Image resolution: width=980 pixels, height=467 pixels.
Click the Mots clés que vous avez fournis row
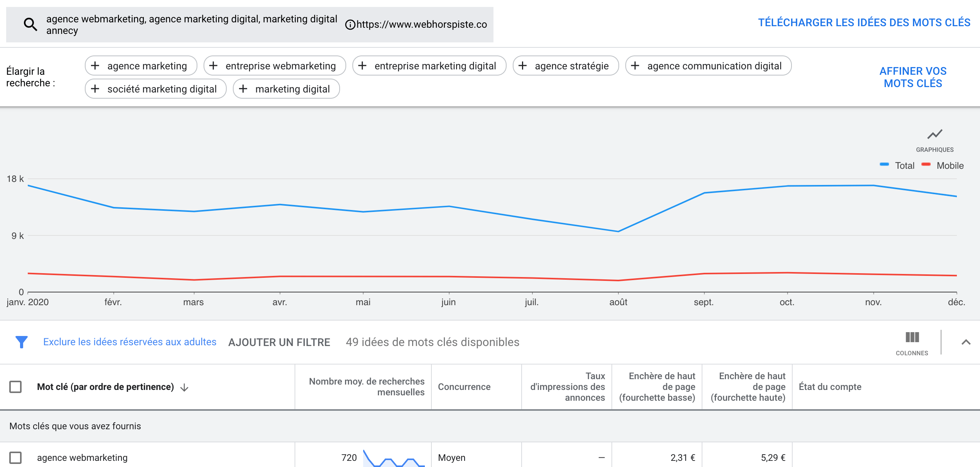coord(490,426)
